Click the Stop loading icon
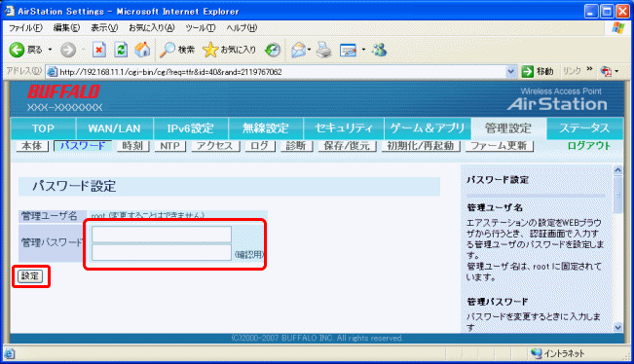Image resolution: width=634 pixels, height=364 pixels. tap(99, 50)
